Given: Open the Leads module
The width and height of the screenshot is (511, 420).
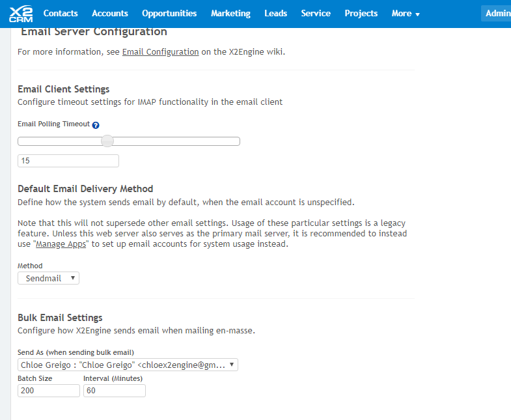Looking at the screenshot, I should click(x=276, y=14).
